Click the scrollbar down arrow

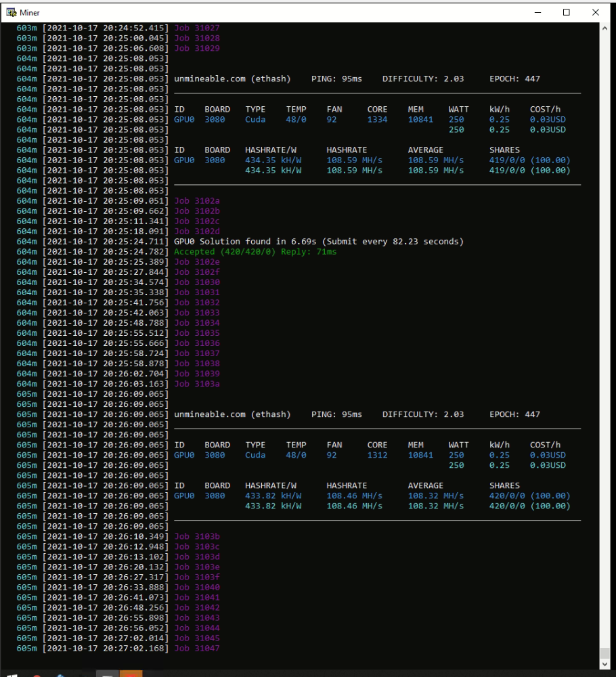pyautogui.click(x=604, y=664)
